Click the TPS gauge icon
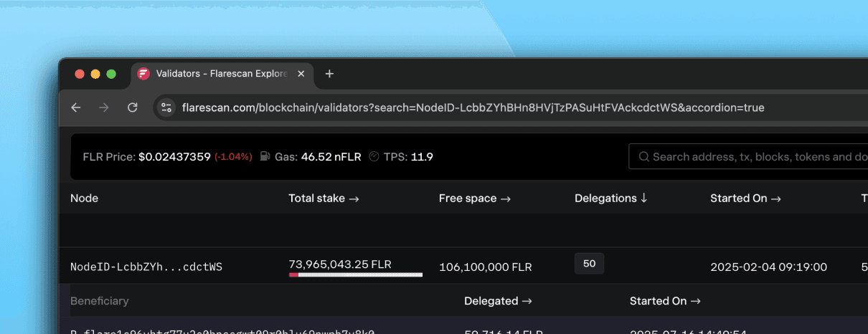 pos(374,156)
